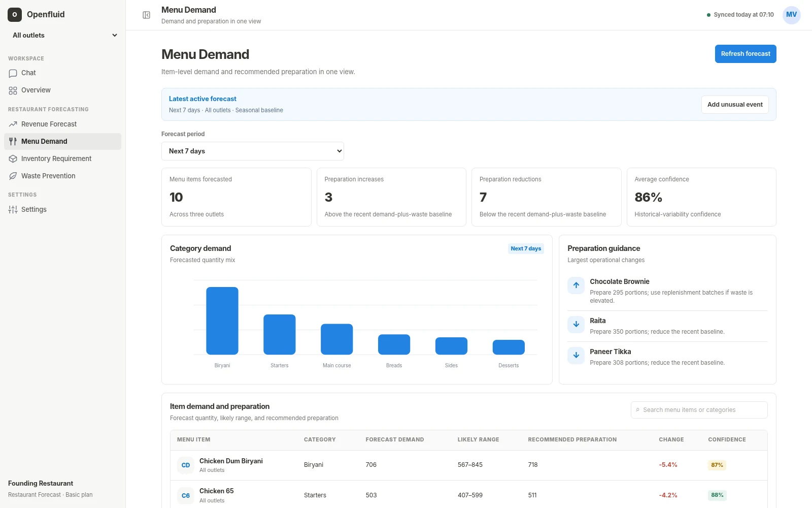Click the CD badge for Chicken Dum Biryani
This screenshot has width=812, height=508.
click(186, 465)
